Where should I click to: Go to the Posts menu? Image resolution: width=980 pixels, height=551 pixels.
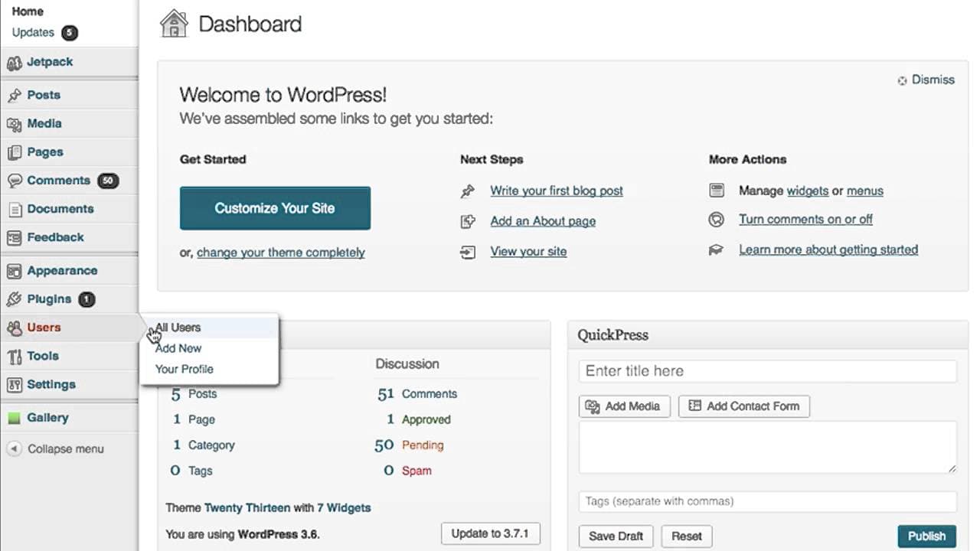(x=44, y=95)
